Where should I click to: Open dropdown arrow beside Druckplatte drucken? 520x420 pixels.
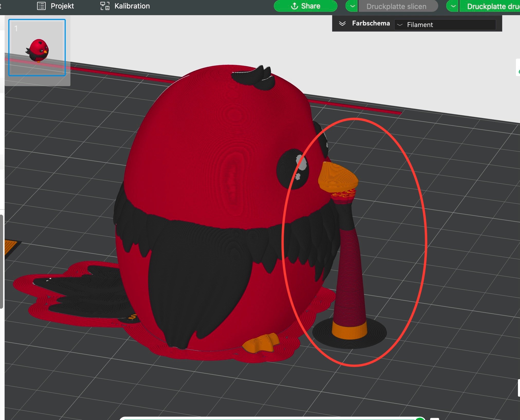point(453,6)
